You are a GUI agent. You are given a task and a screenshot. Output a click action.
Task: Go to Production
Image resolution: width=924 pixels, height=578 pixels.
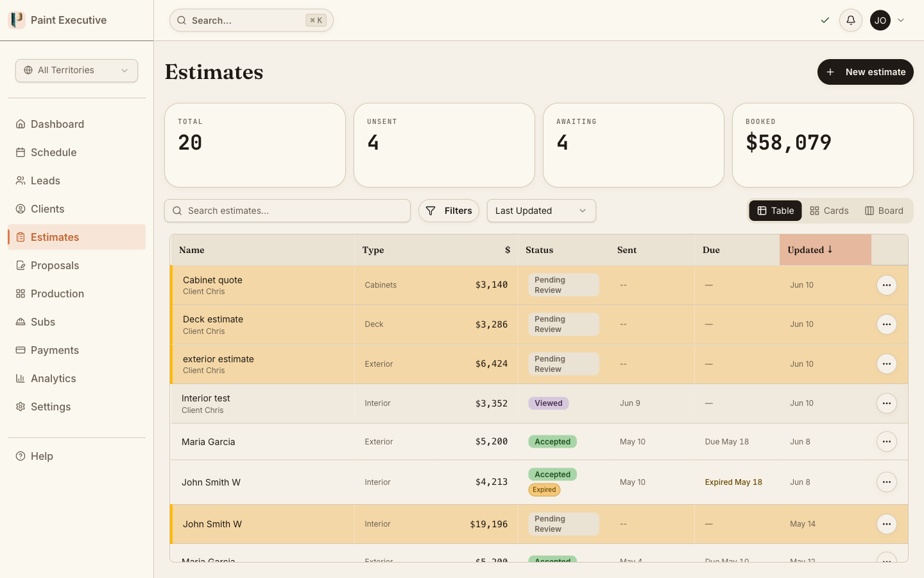[76, 293]
